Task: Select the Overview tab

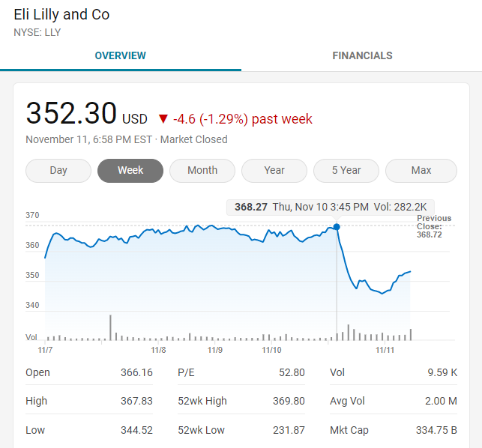Action: click(121, 55)
